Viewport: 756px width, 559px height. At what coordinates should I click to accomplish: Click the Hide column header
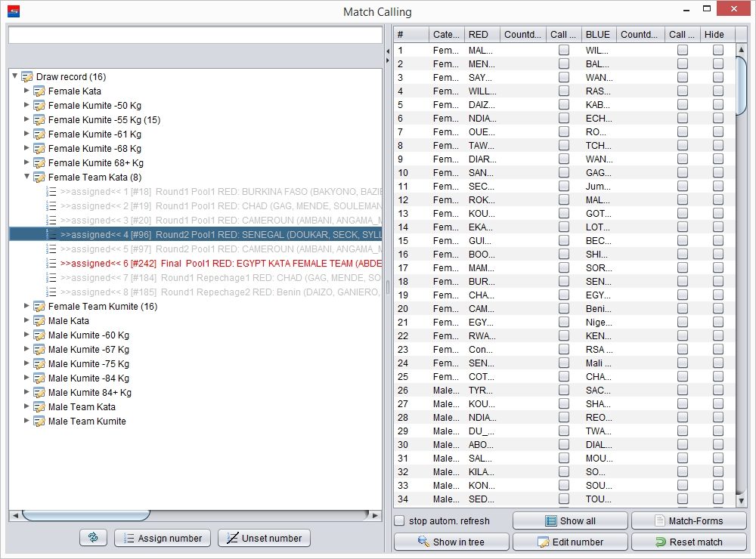click(717, 35)
